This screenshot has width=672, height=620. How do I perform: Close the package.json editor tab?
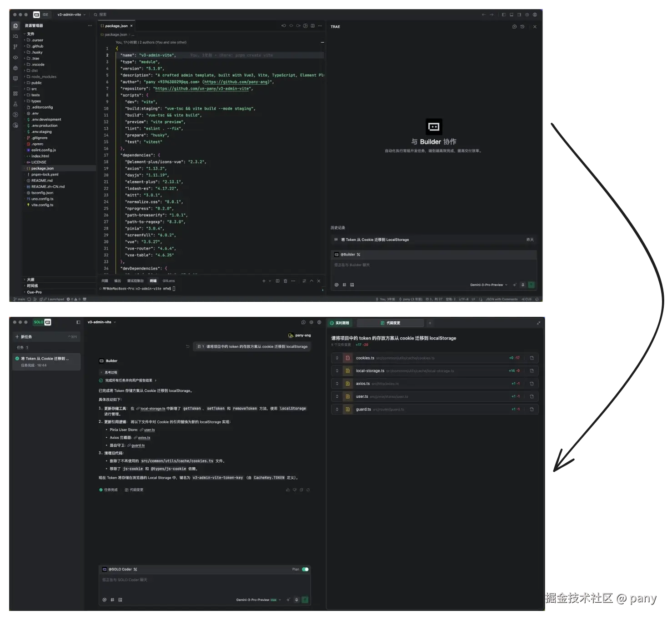[131, 26]
